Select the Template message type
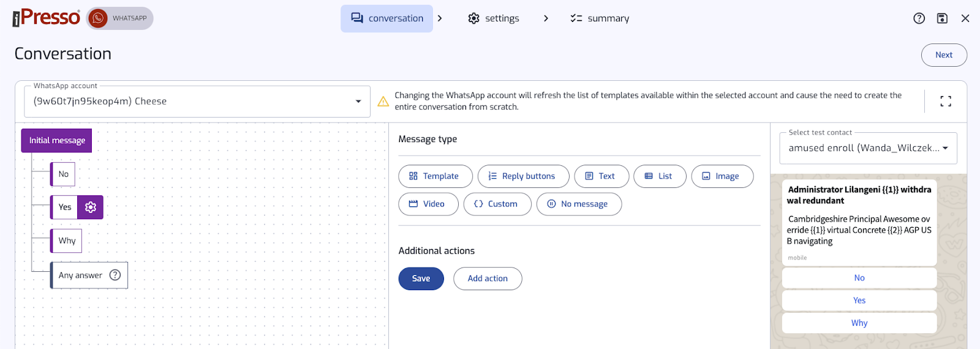The image size is (980, 349). pos(435,176)
